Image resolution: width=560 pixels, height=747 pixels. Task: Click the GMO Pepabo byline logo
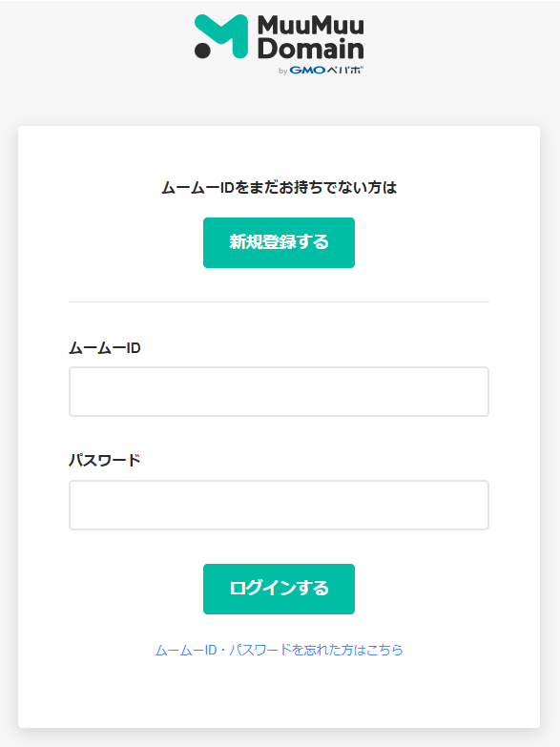(321, 70)
